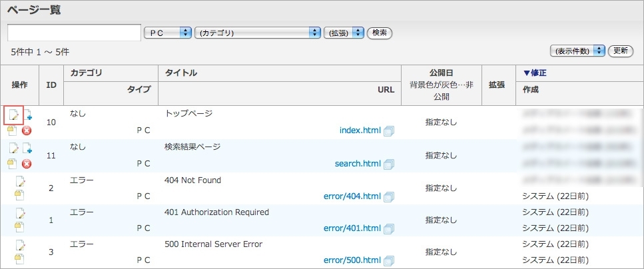Click the yellow page icon in ID 11 row
The image size is (644, 269).
[12, 163]
